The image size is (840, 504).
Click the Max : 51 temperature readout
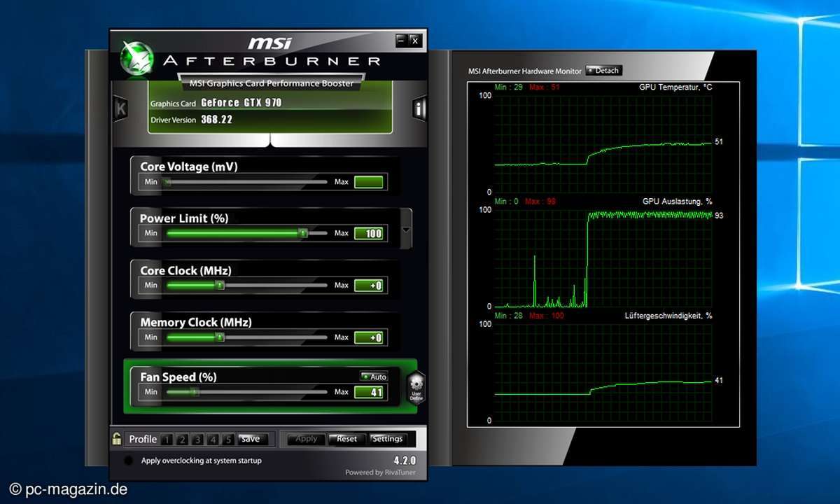pos(545,87)
